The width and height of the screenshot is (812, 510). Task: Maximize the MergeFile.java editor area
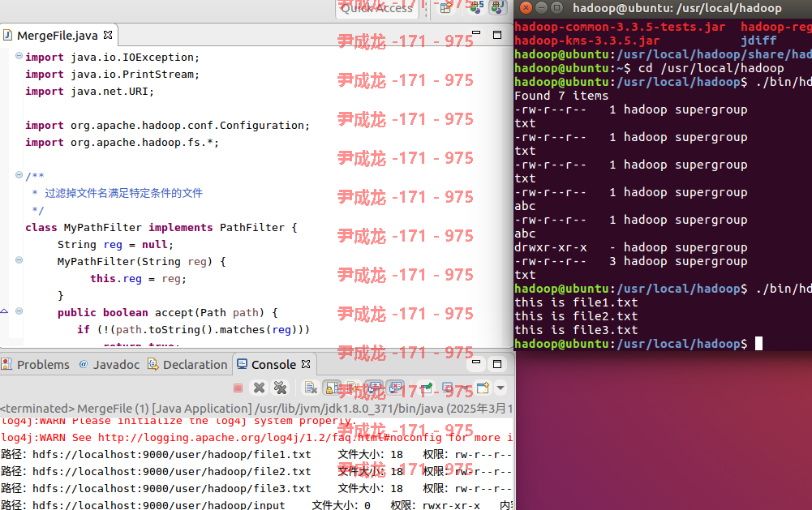tap(497, 35)
